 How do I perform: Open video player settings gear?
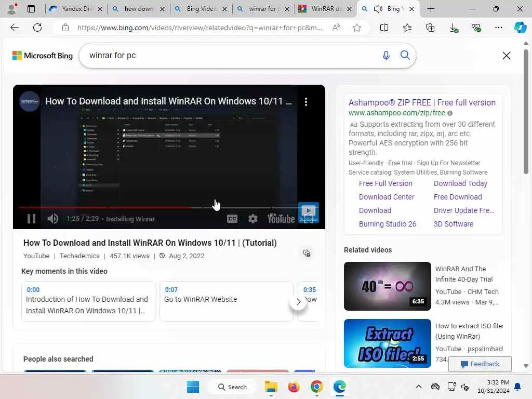pyautogui.click(x=253, y=219)
